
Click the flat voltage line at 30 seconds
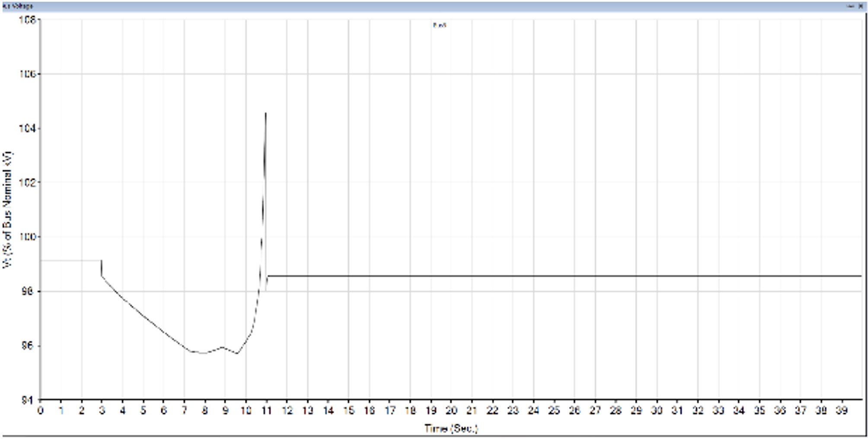(x=657, y=276)
